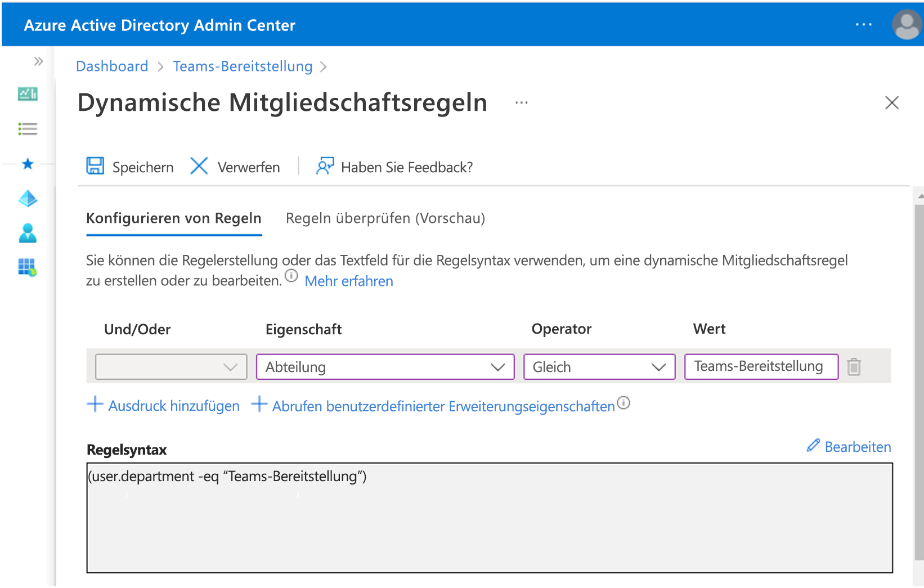Viewport: 924px width, 588px height.
Task: Open the Eigenschaft dropdown showing Abteilung
Action: 385,367
